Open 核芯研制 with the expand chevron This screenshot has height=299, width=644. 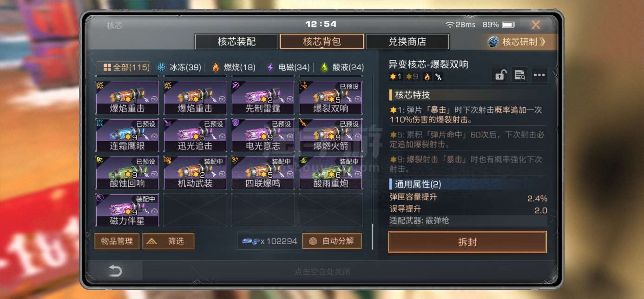543,42
